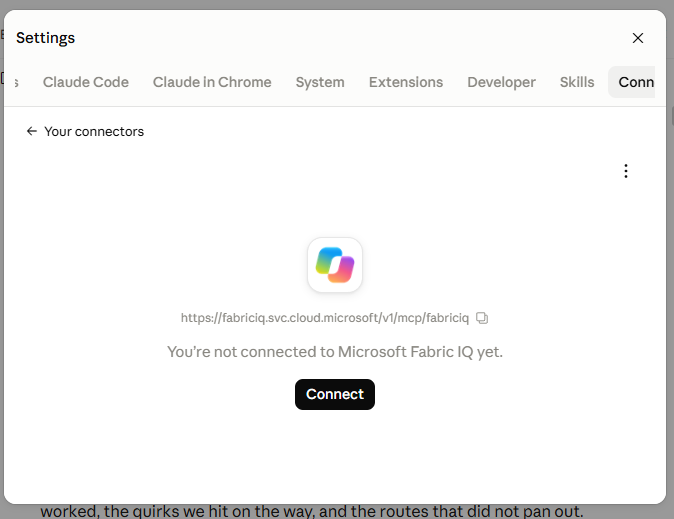Select the System tab

point(320,82)
